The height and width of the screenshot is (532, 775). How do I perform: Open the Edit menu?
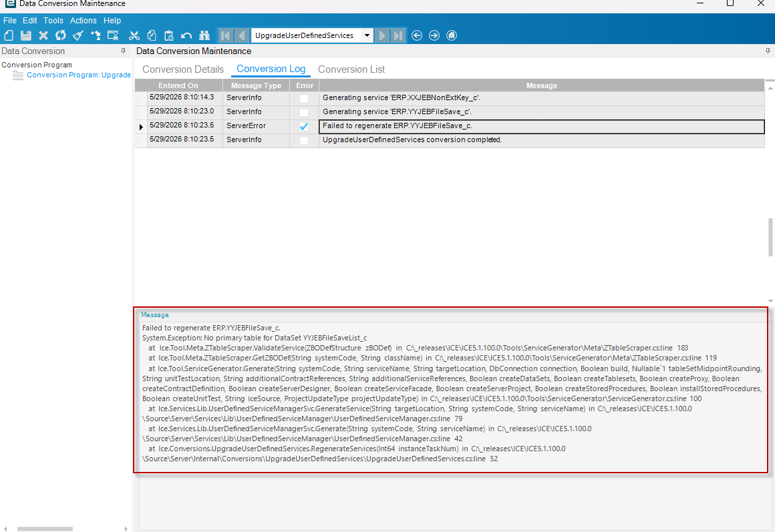point(29,20)
